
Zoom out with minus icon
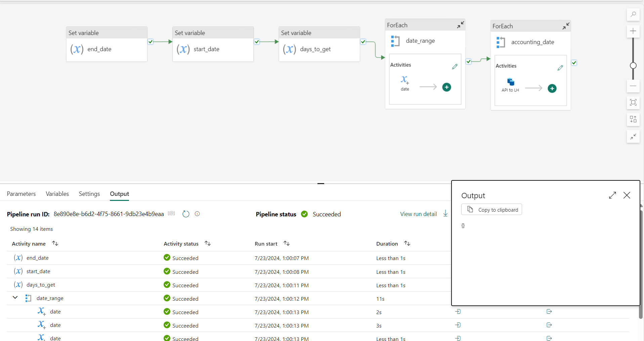click(633, 86)
